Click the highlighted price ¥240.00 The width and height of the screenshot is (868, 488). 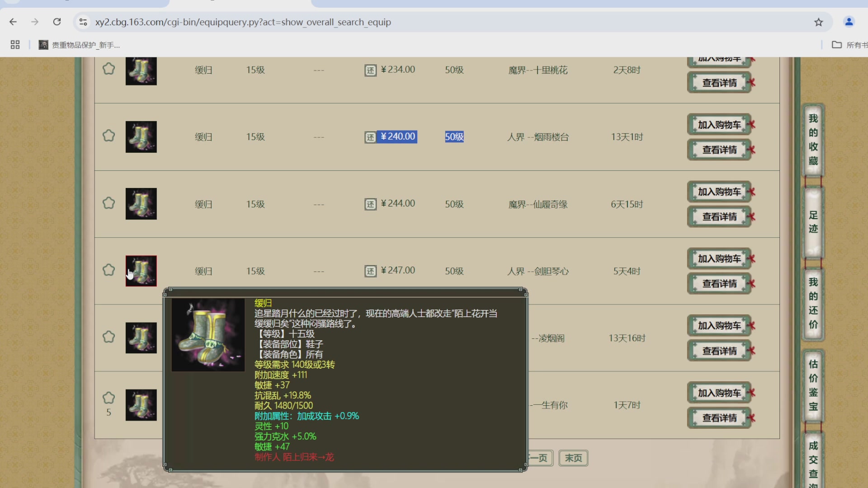click(397, 136)
